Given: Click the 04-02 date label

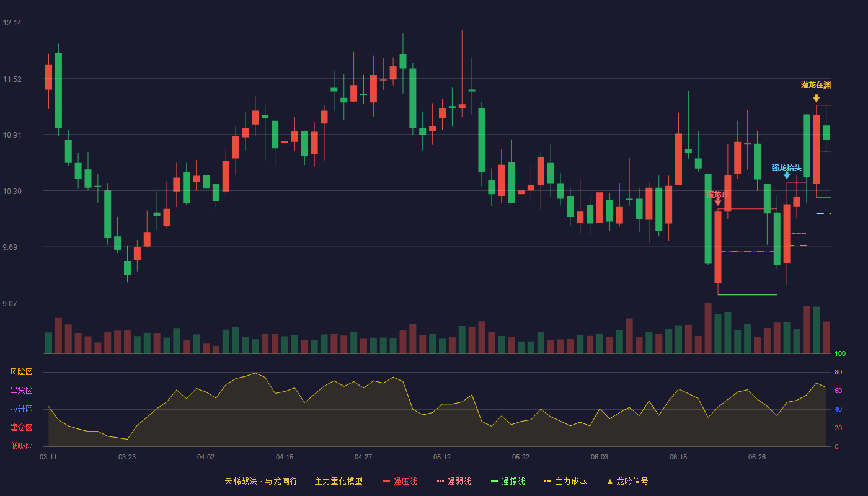Looking at the screenshot, I should point(206,457).
